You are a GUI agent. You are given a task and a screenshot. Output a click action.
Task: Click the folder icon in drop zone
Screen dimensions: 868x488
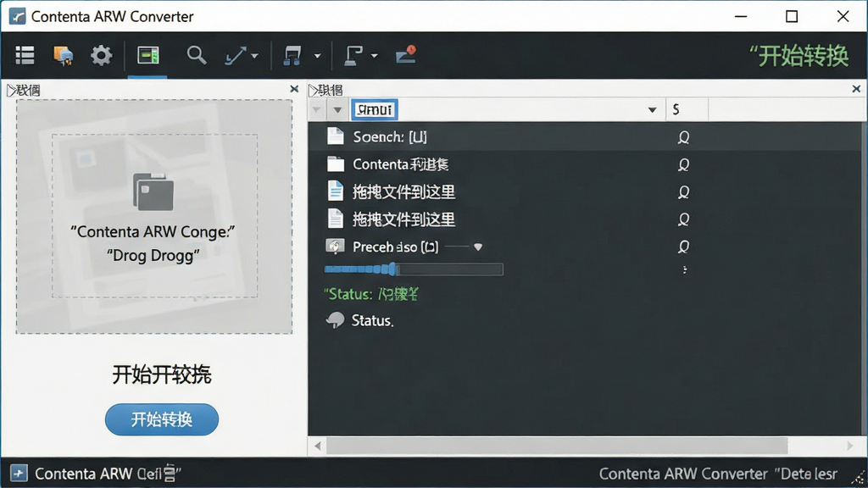pyautogui.click(x=153, y=191)
